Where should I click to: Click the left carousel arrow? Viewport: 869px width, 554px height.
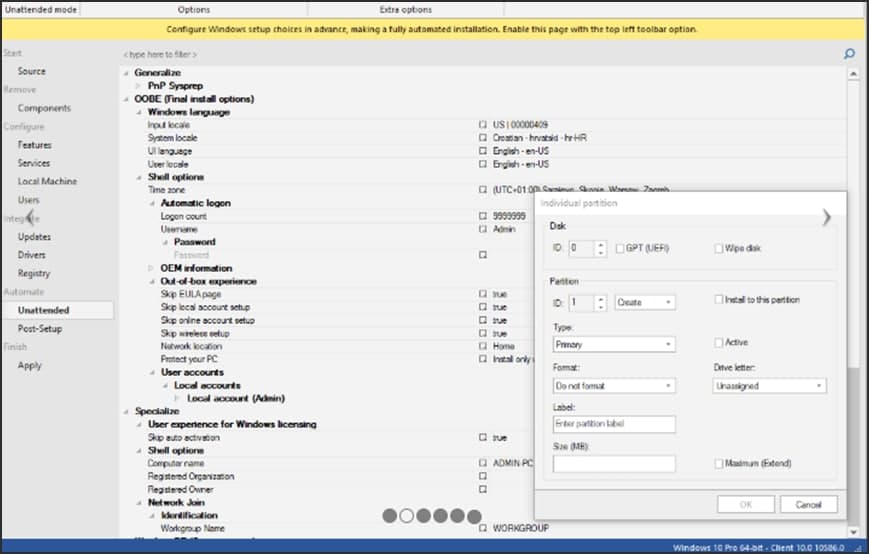tap(30, 217)
